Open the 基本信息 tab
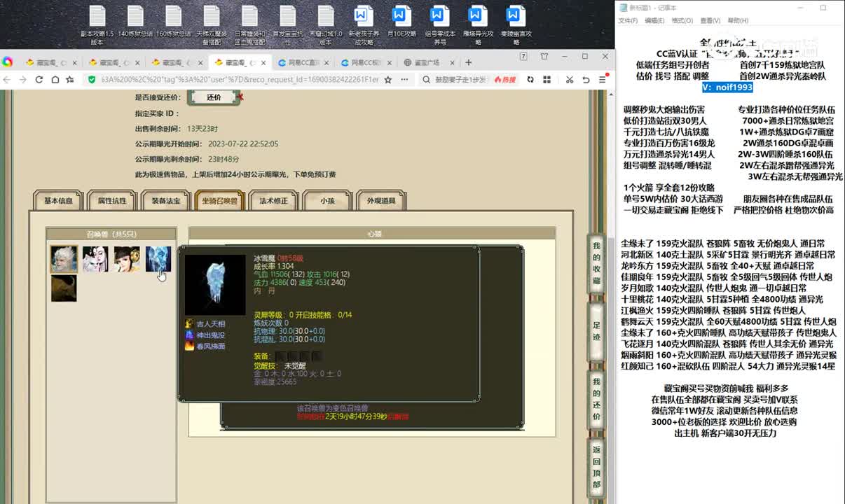Viewport: 845px width, 504px height. pyautogui.click(x=58, y=201)
